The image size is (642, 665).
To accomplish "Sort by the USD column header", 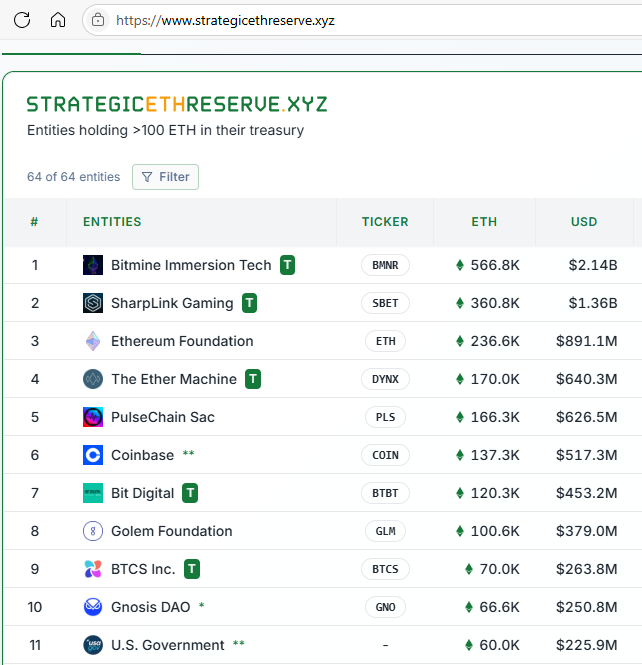I will [x=584, y=222].
